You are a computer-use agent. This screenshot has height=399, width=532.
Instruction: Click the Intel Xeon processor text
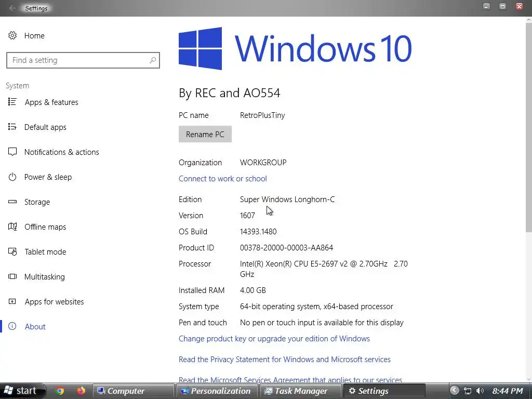(324, 269)
